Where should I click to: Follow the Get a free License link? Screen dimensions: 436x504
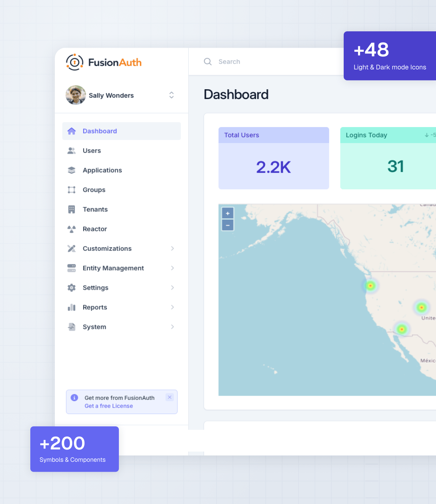pyautogui.click(x=109, y=406)
